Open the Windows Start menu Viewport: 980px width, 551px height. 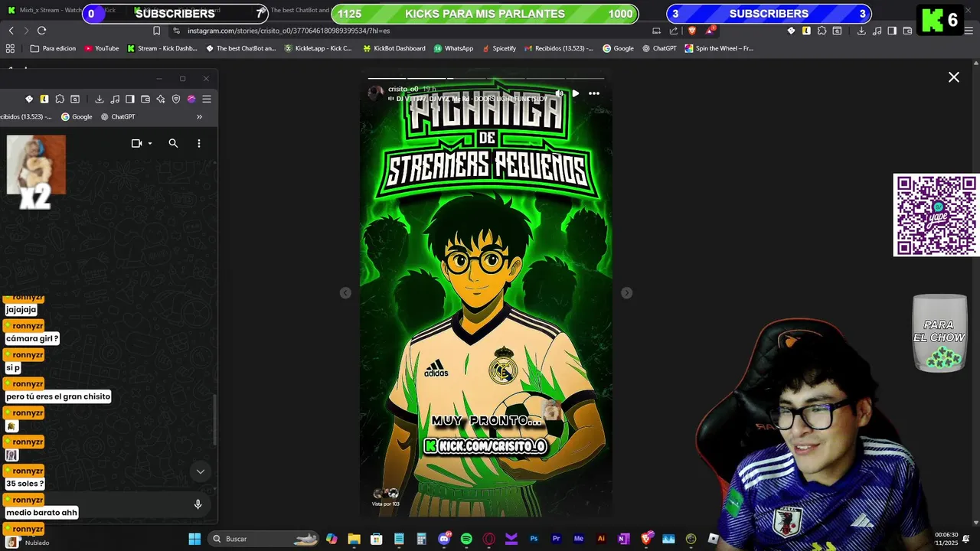194,539
